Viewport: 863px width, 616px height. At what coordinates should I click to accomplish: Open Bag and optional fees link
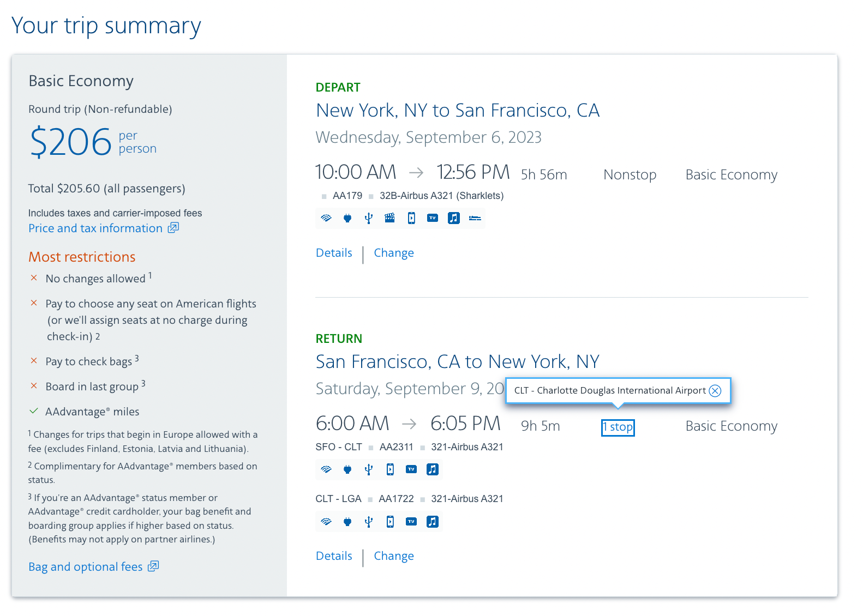86,567
